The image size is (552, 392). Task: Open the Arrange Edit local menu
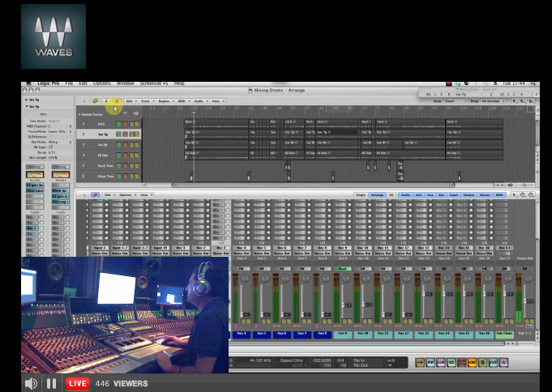(x=131, y=101)
